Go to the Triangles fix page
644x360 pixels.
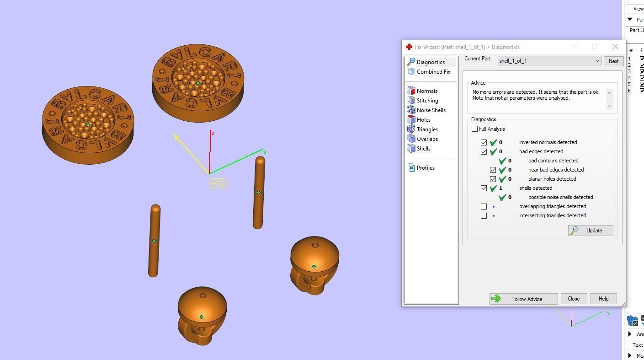click(x=423, y=129)
